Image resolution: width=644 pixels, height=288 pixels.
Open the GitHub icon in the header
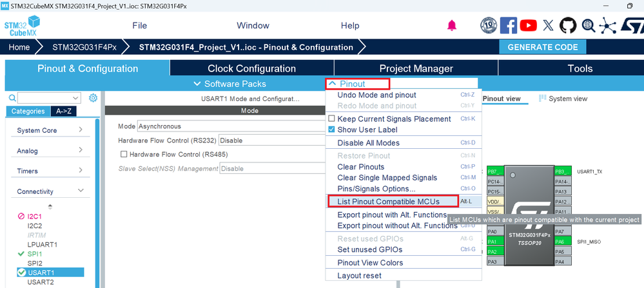(568, 25)
